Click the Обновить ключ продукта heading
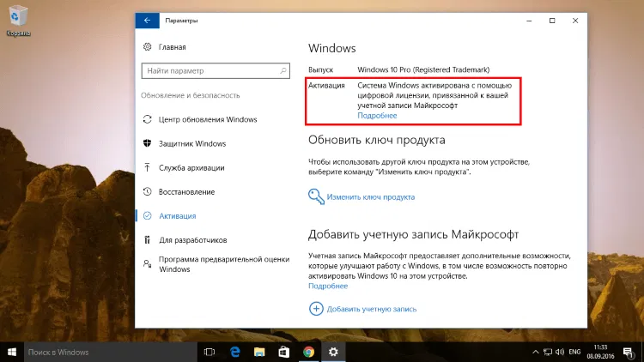 tap(377, 140)
